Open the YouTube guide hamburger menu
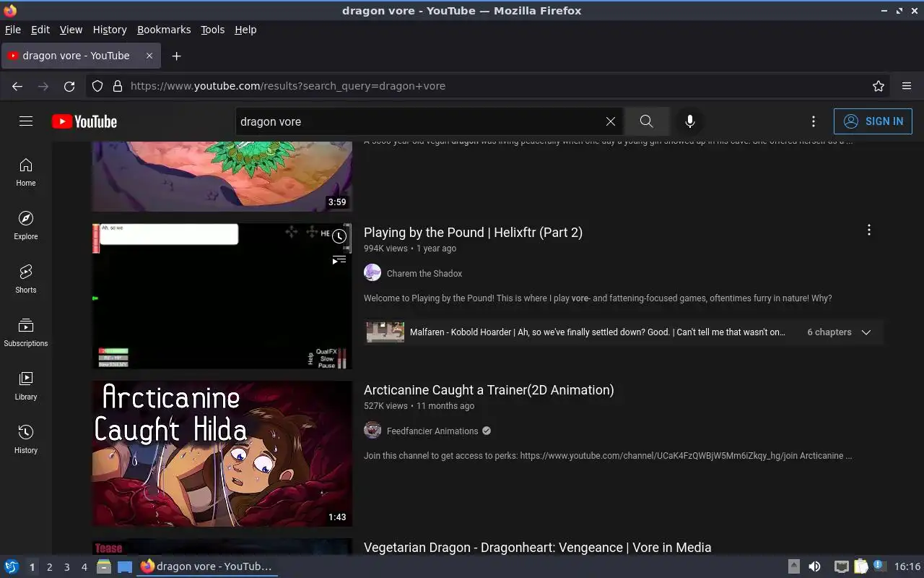Image resolution: width=924 pixels, height=578 pixels. coord(26,121)
